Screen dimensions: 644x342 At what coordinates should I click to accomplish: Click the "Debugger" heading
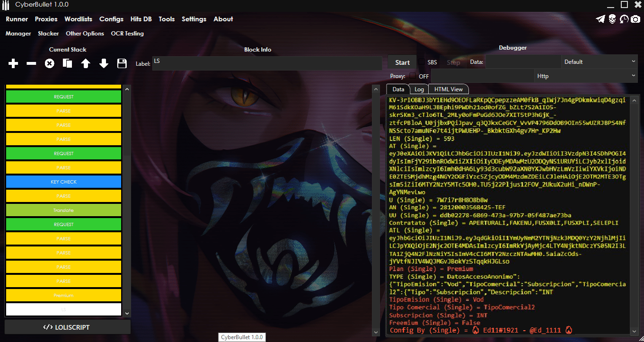(x=512, y=48)
